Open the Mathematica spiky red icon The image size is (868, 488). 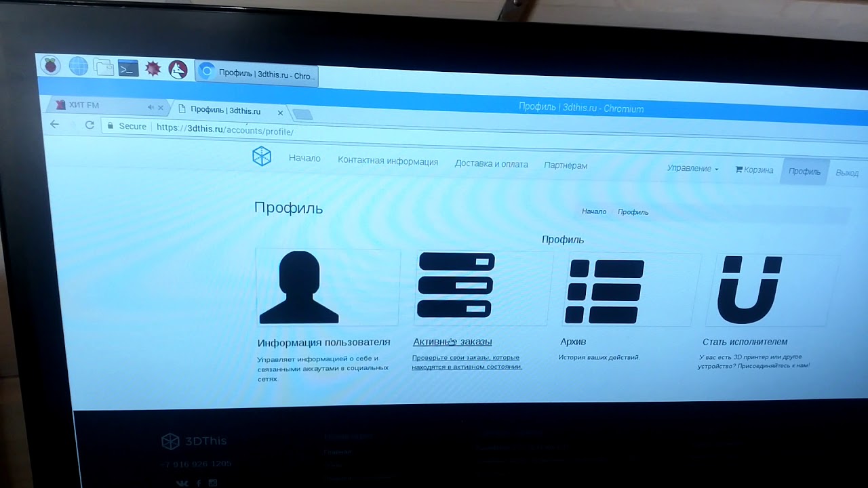click(x=153, y=68)
